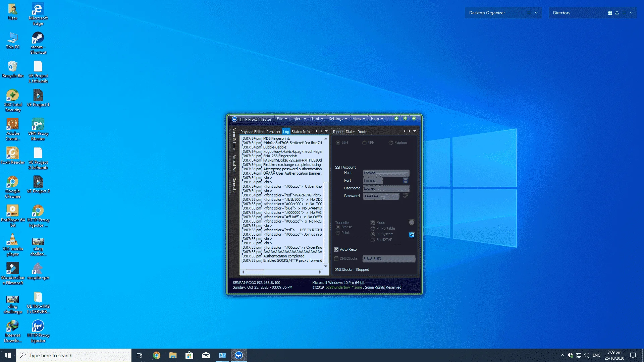Click the co2thunderboy zone link
This screenshot has height=362, width=644.
click(x=344, y=288)
